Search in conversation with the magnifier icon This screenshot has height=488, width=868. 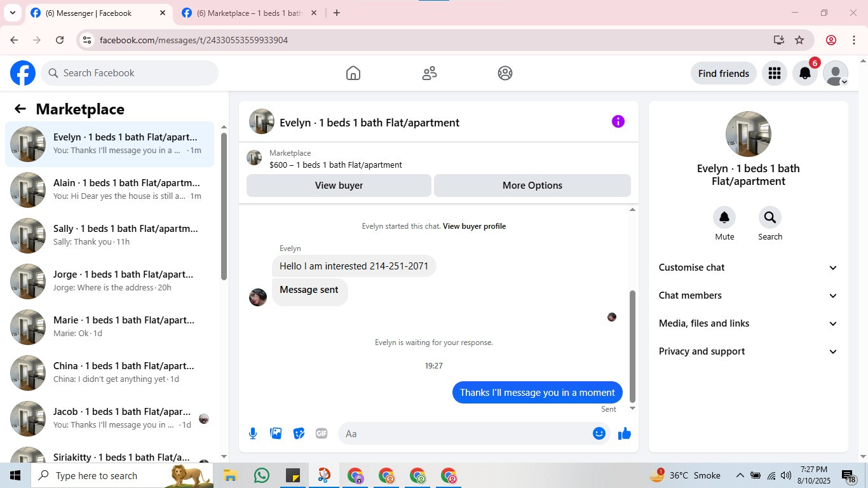770,217
